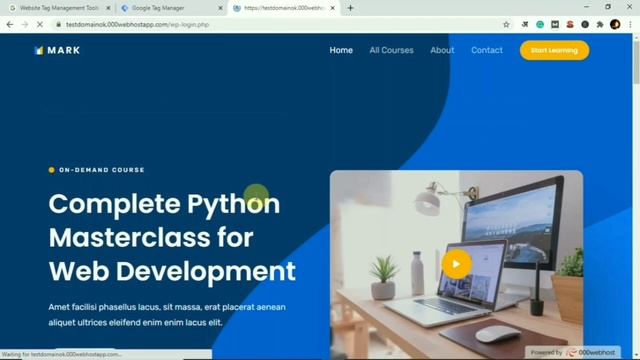640x360 pixels.
Task: Close the Website Tag Management Tools tab
Action: pos(108,8)
